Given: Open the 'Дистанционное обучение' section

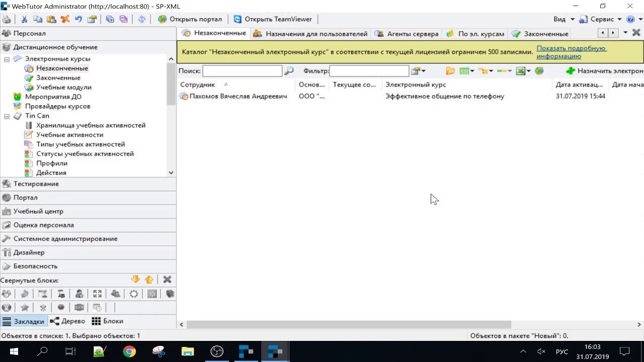Looking at the screenshot, I should coord(88,47).
